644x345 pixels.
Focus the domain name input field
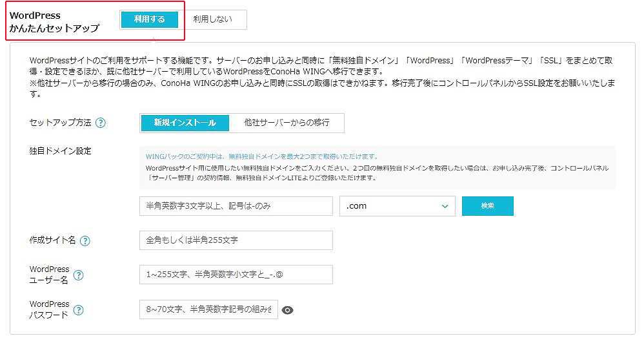pyautogui.click(x=236, y=206)
